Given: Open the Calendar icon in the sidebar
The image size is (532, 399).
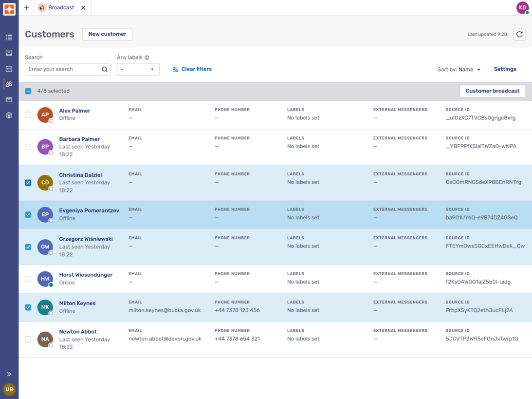Looking at the screenshot, I should tap(9, 68).
